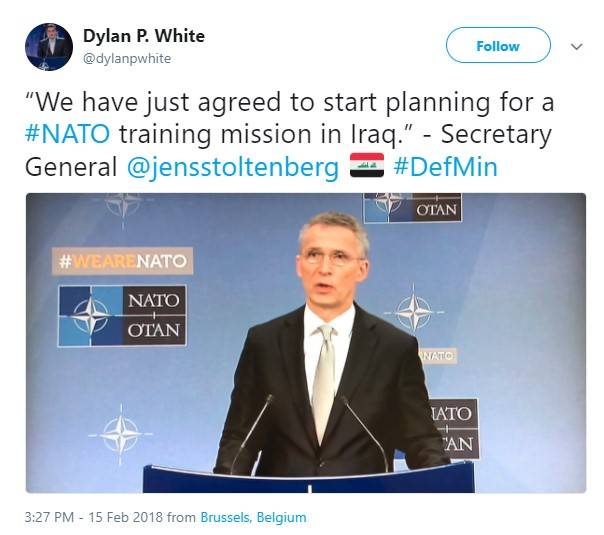Open the @dylanpwhite handle

tap(127, 59)
